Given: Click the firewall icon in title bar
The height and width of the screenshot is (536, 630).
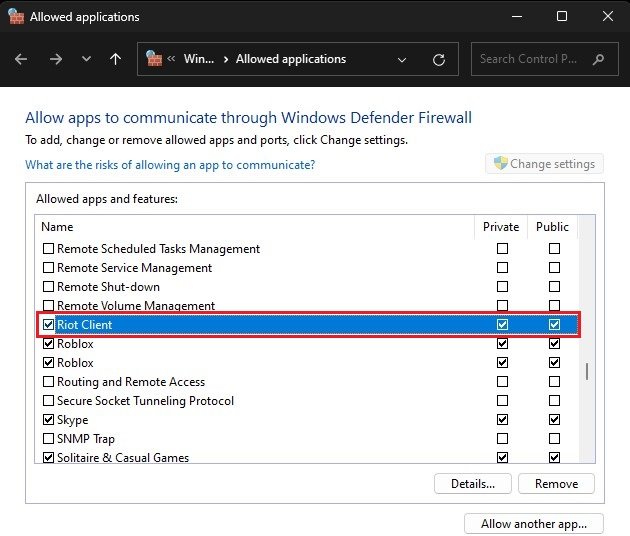Looking at the screenshot, I should point(13,17).
